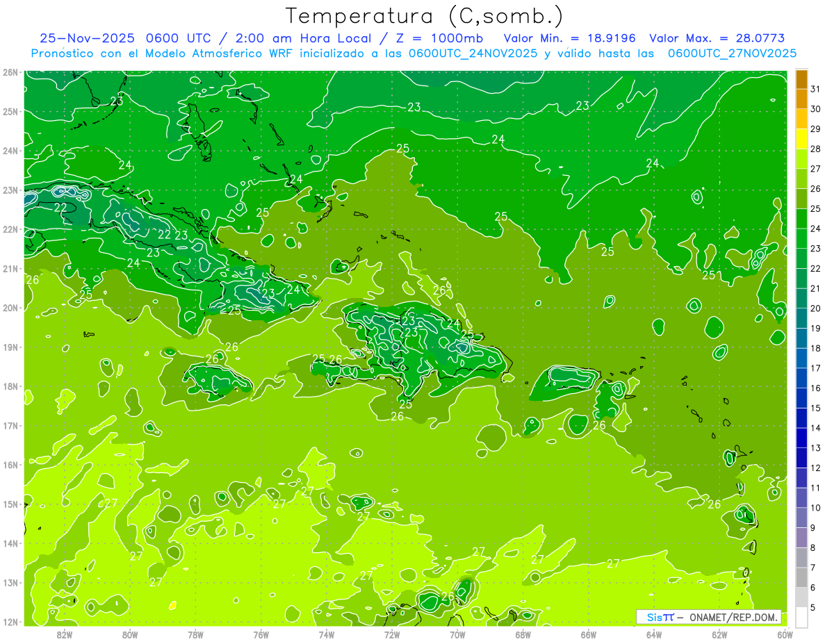Click the latitude label 18N
The width and height of the screenshot is (834, 644).
click(10, 386)
